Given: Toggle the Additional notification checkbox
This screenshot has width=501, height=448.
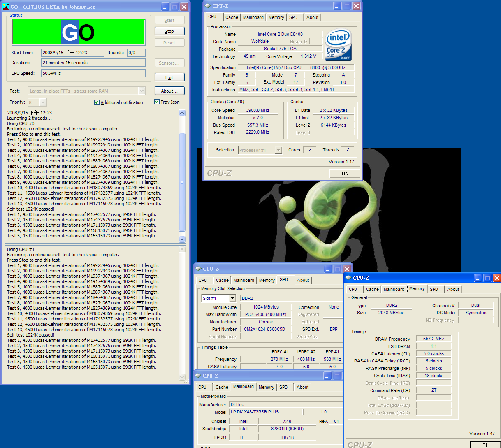Looking at the screenshot, I should (x=97, y=102).
